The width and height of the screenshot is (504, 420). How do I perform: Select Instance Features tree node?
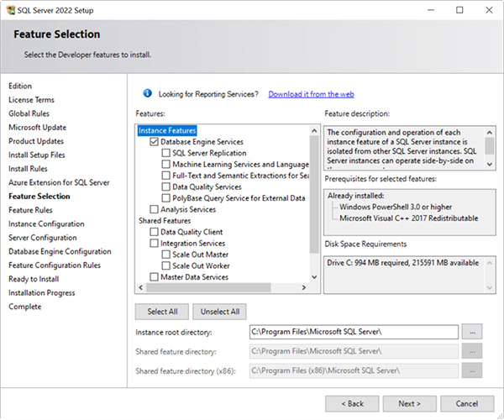point(167,130)
